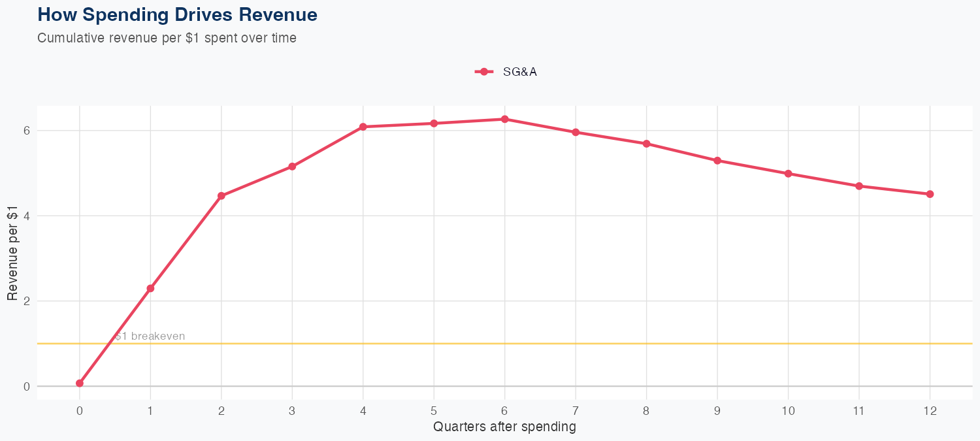Click the SG&A point at quarter 9
The height and width of the screenshot is (441, 980).
click(717, 161)
